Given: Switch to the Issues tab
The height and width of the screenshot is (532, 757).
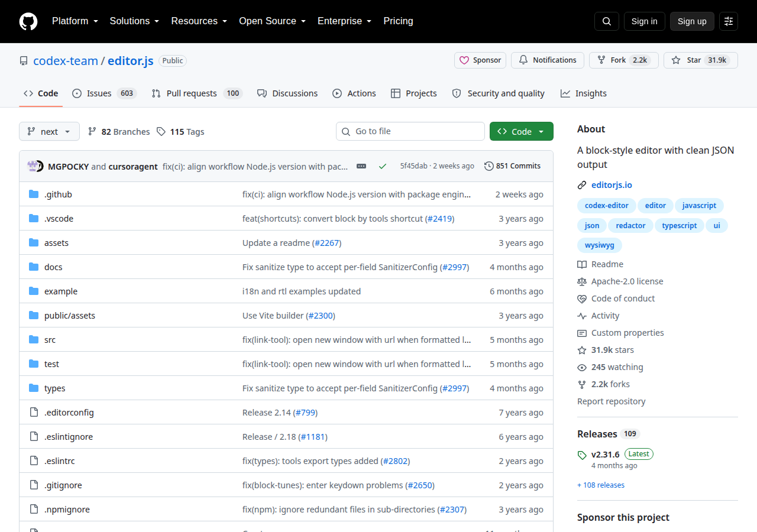Looking at the screenshot, I should [x=105, y=93].
